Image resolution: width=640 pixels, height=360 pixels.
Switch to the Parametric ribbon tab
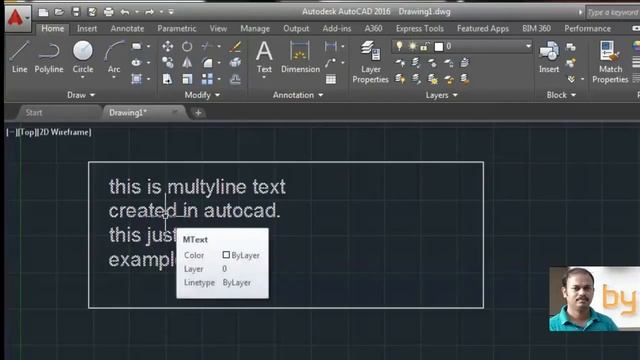point(177,29)
